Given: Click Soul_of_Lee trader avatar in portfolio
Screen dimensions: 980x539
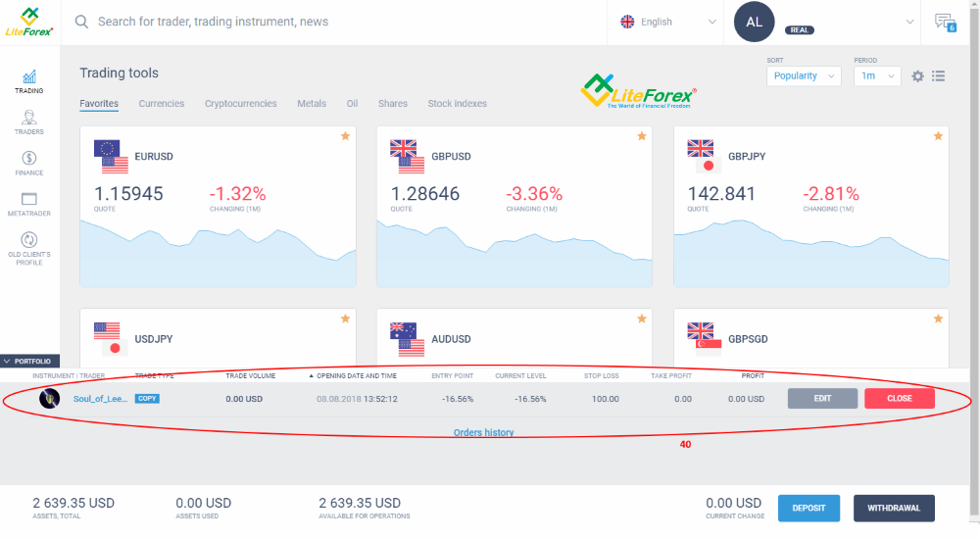Looking at the screenshot, I should [x=49, y=398].
